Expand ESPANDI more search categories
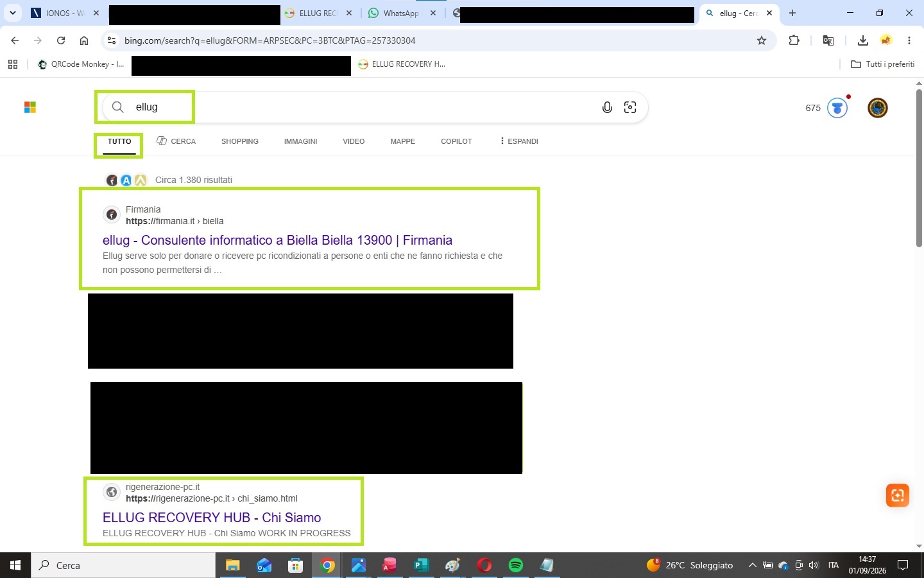This screenshot has width=924, height=578. 519,141
